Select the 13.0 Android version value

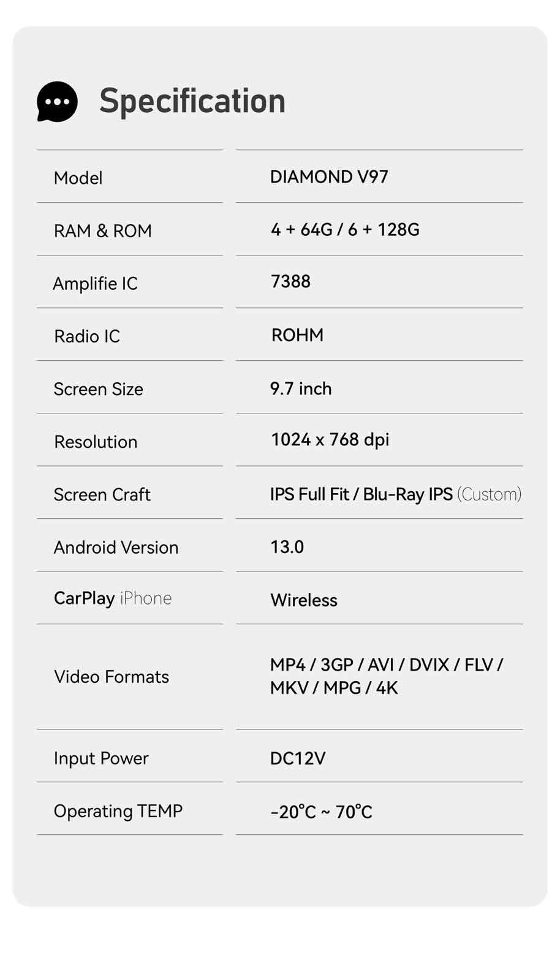(x=287, y=547)
